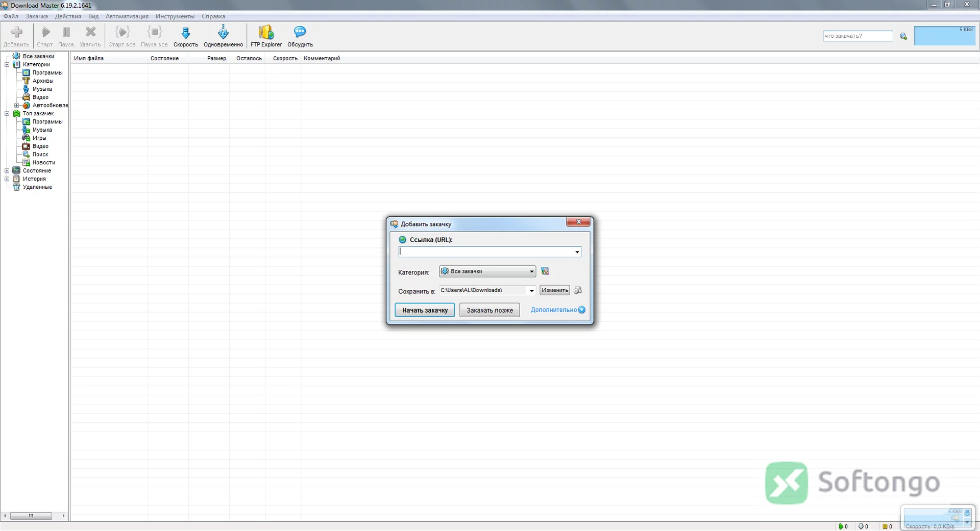Click category manager icon beside Категория dropdown

(x=545, y=271)
